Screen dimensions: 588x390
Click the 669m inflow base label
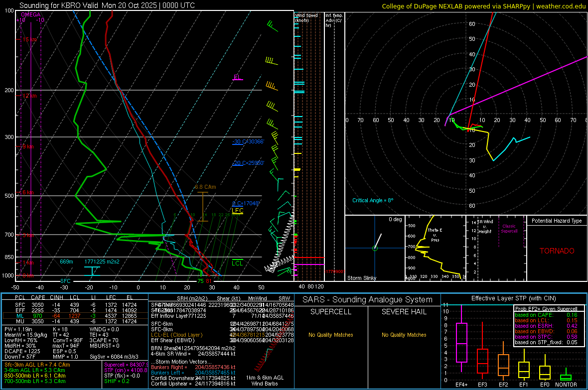coord(66,261)
